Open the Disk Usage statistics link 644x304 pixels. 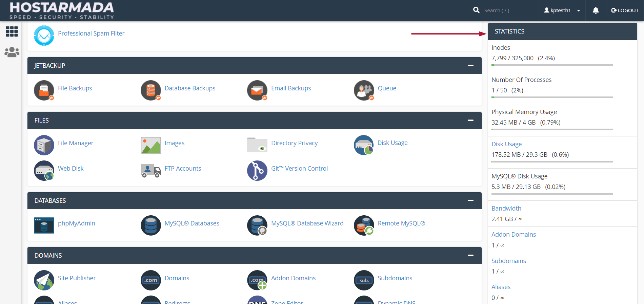(x=506, y=144)
